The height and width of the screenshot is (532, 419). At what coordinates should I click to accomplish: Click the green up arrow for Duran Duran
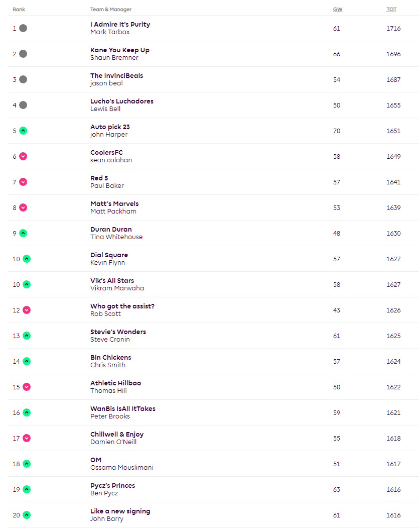coord(23,233)
